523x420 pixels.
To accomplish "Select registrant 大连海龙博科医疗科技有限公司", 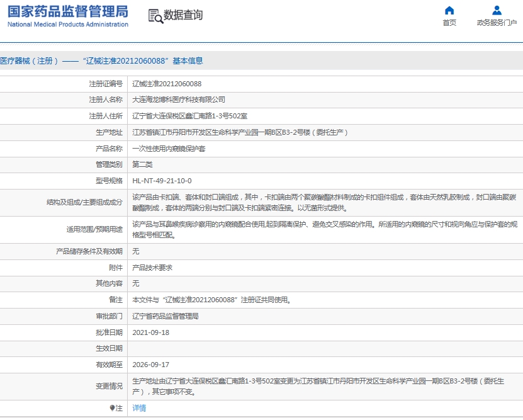I will [179, 99].
